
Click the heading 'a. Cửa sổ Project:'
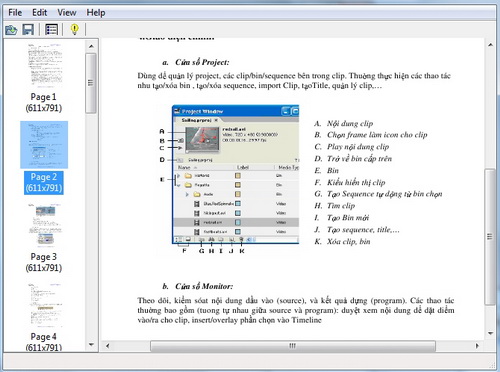[x=196, y=62]
